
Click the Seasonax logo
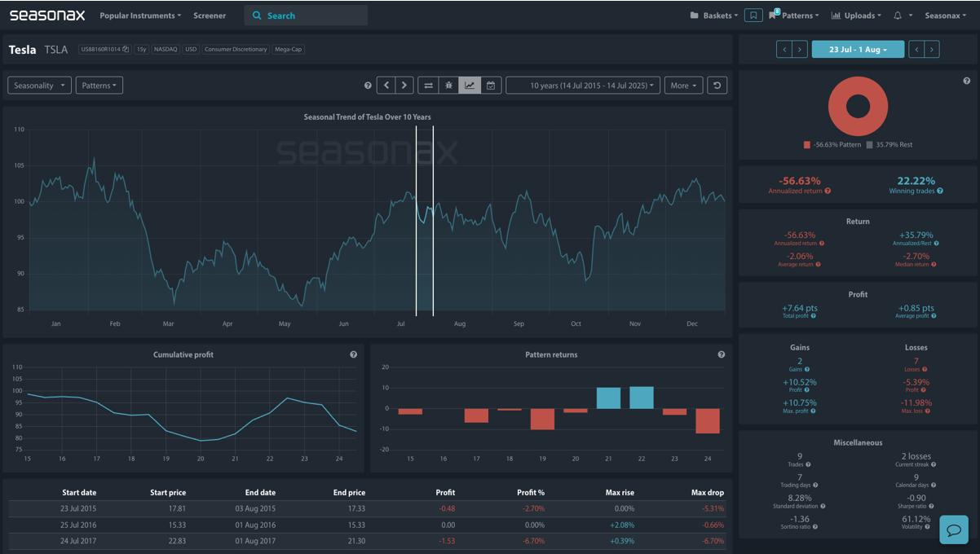(47, 15)
